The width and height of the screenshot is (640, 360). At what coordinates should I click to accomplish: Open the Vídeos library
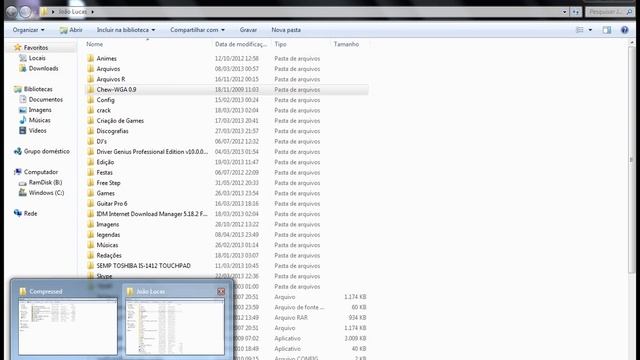pos(37,131)
